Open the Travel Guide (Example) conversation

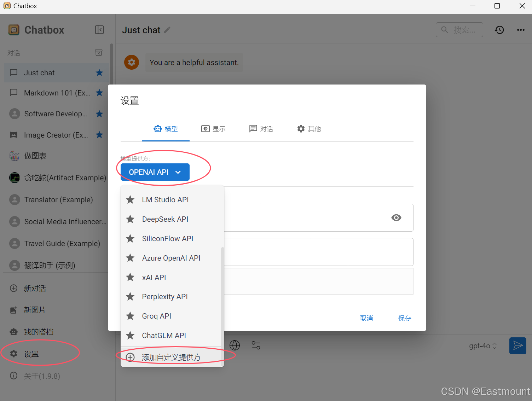coord(56,244)
